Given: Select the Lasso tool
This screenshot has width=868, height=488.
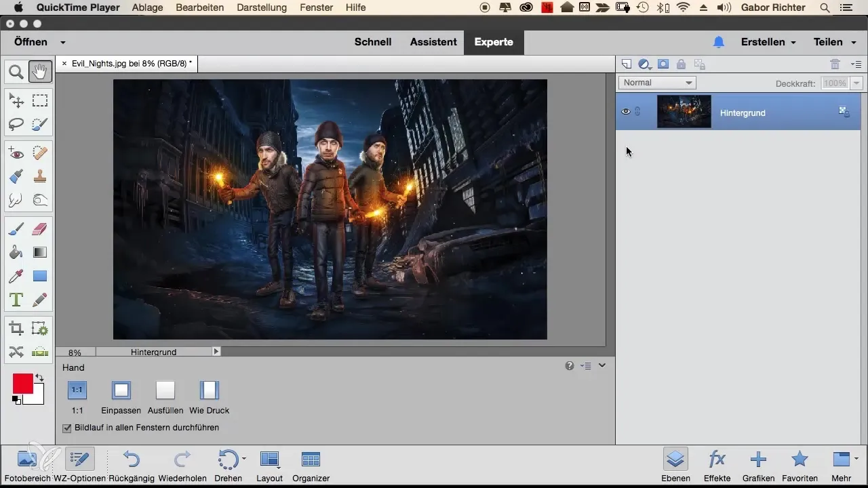Looking at the screenshot, I should 16,124.
